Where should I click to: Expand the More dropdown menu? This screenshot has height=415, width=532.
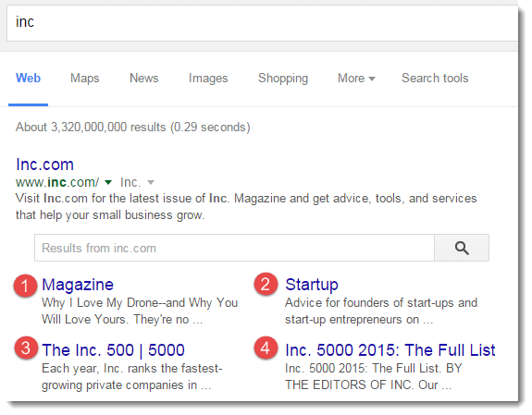(x=356, y=79)
